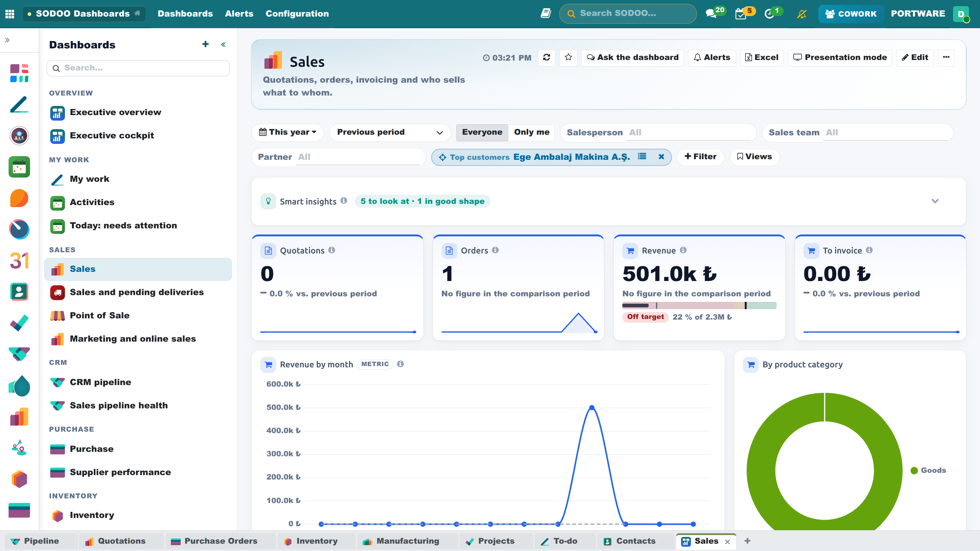
Task: Expand the Smart insights section
Action: tap(935, 201)
